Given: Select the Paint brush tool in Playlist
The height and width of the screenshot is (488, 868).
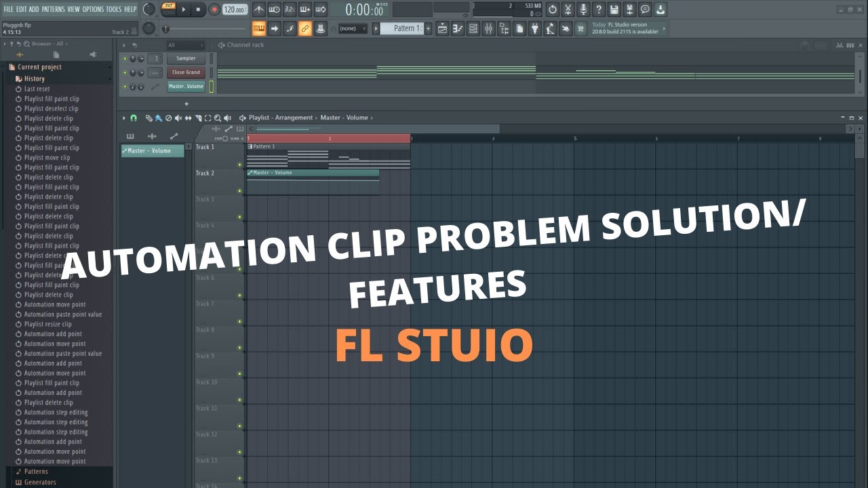Looking at the screenshot, I should tap(159, 118).
